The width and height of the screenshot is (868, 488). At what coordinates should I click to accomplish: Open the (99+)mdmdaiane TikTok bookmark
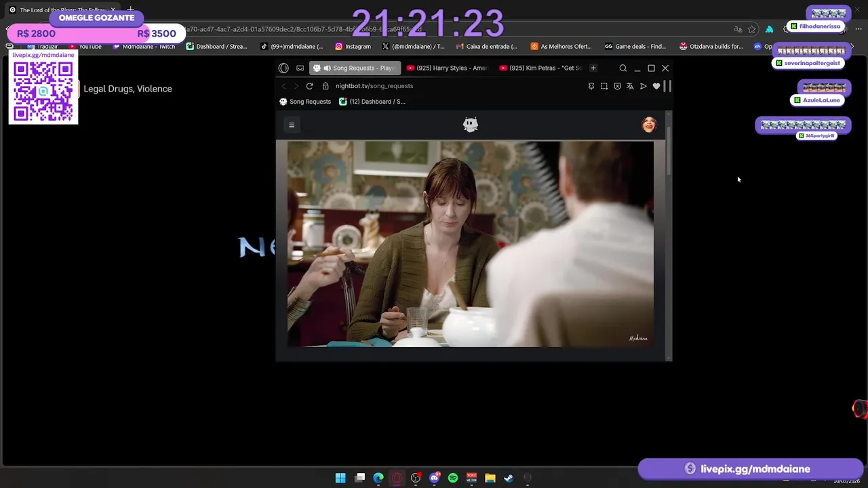(292, 47)
